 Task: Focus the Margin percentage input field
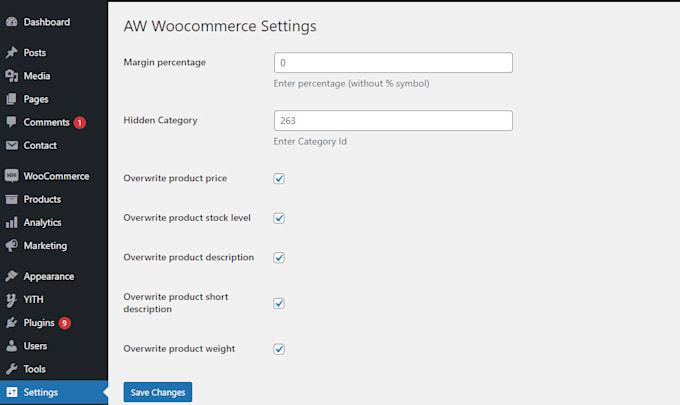[393, 62]
